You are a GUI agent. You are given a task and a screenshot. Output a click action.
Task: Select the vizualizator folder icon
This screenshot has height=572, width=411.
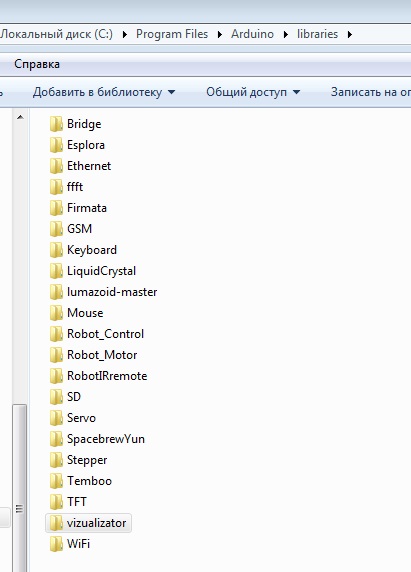56,523
